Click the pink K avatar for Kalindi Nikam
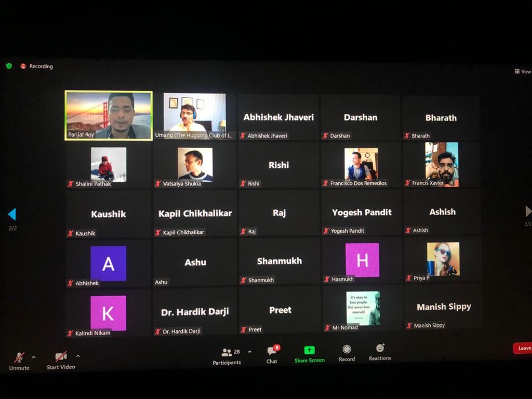This screenshot has width=532, height=399. click(x=109, y=313)
